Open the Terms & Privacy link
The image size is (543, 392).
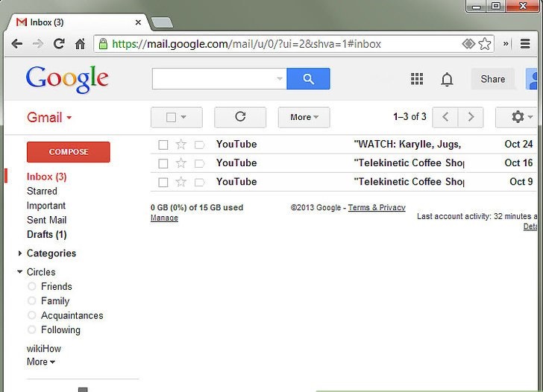(377, 208)
